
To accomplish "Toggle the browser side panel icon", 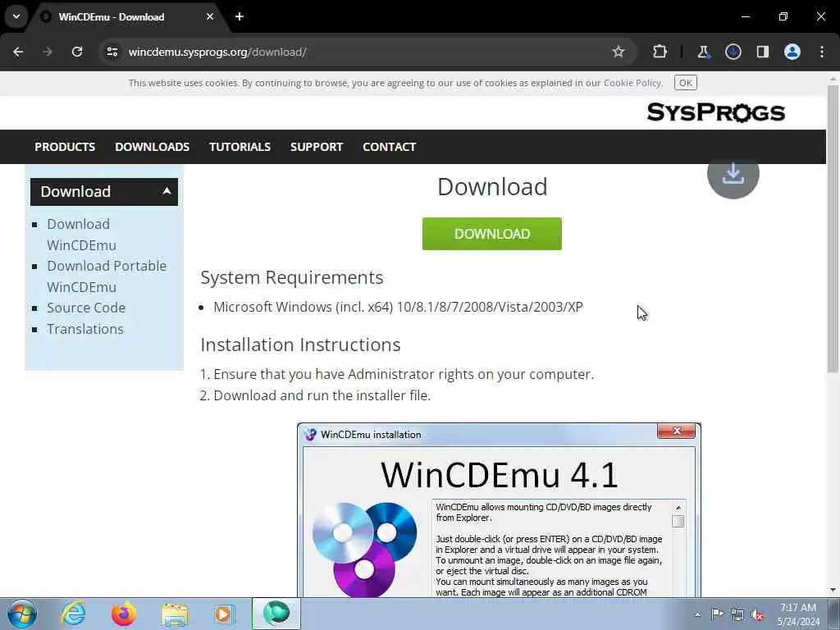I will pyautogui.click(x=762, y=52).
